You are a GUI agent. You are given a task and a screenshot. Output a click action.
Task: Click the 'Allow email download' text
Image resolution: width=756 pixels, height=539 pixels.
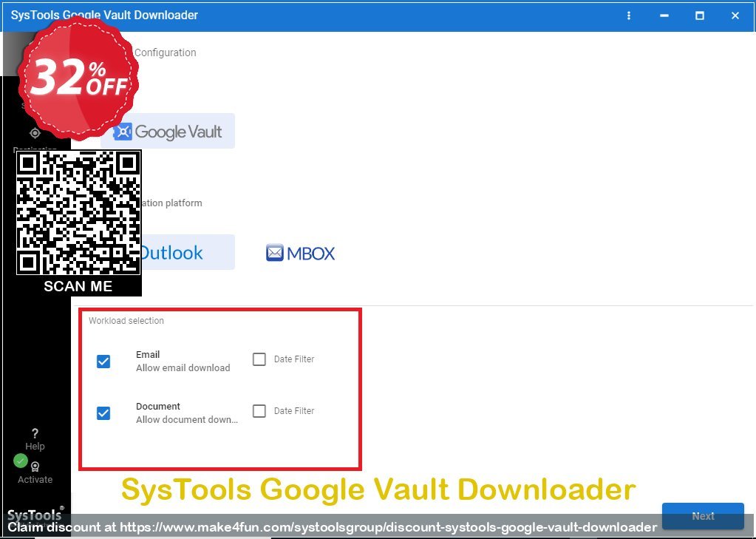point(183,367)
